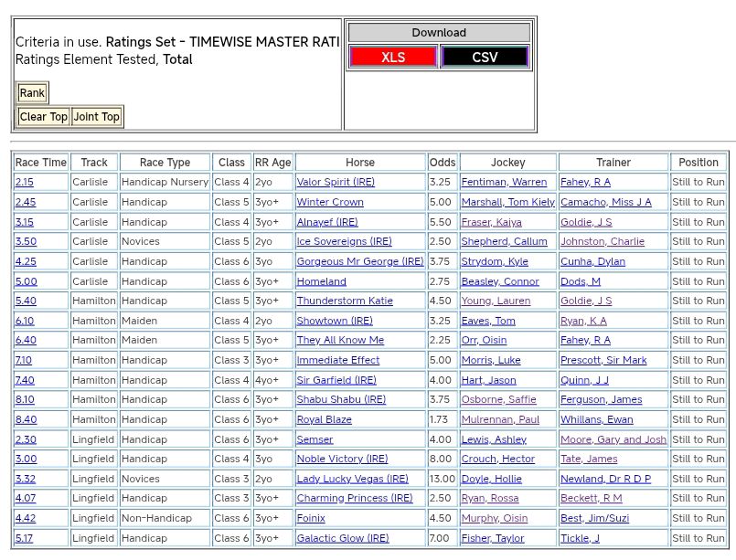Image resolution: width=736 pixels, height=560 pixels.
Task: Open the 4.42 Lingfield race link
Action: (26, 518)
